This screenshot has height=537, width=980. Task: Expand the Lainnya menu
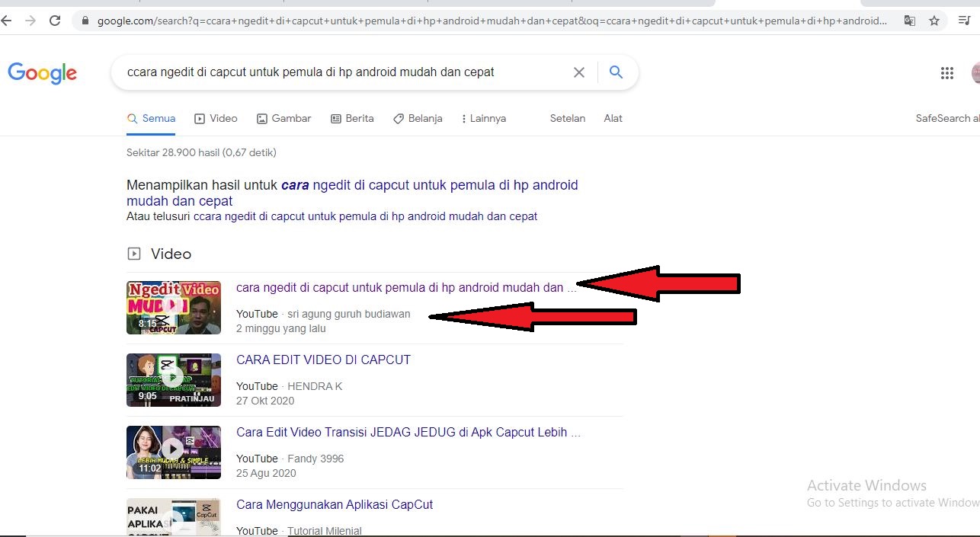coord(483,118)
